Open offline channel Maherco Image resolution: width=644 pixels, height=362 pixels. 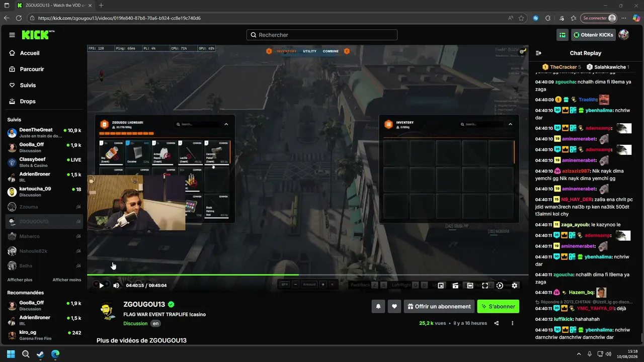(44, 236)
